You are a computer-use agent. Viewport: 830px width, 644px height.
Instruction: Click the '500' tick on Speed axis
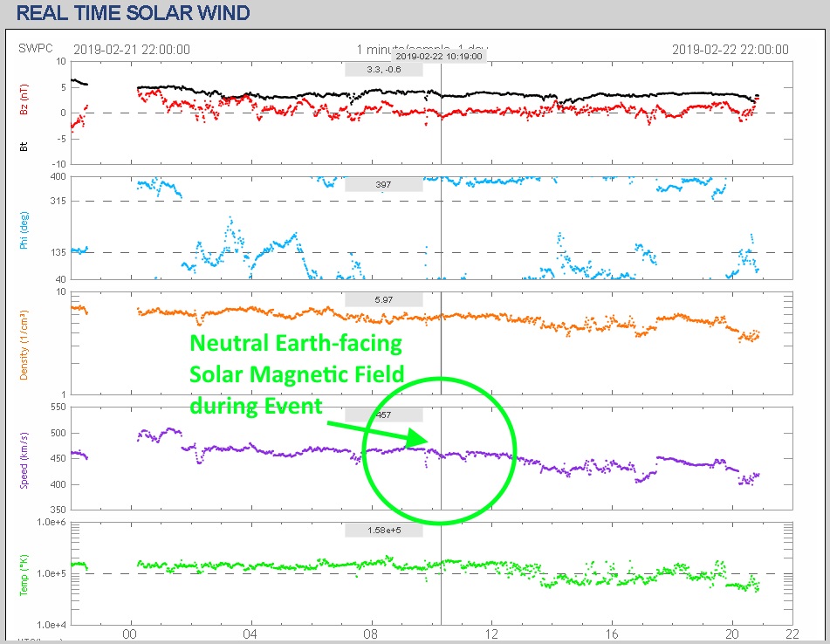pyautogui.click(x=58, y=433)
